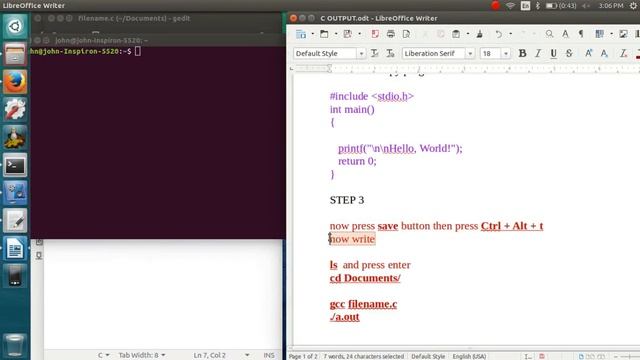Screen dimensions: 640x360
Task: Apply Superscript formatting
Action: pyautogui.click(x=588, y=53)
